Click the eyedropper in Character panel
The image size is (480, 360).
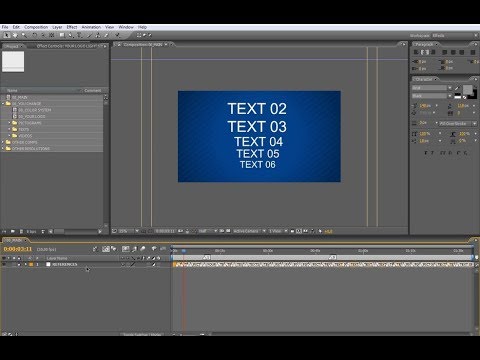point(457,88)
